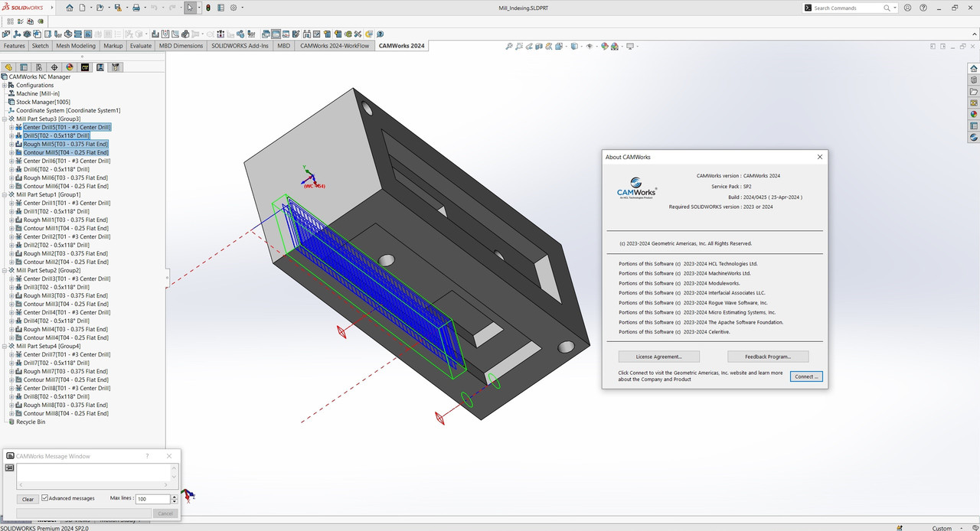Select Coordinate System [Coordinate System1] item

pyautogui.click(x=68, y=110)
